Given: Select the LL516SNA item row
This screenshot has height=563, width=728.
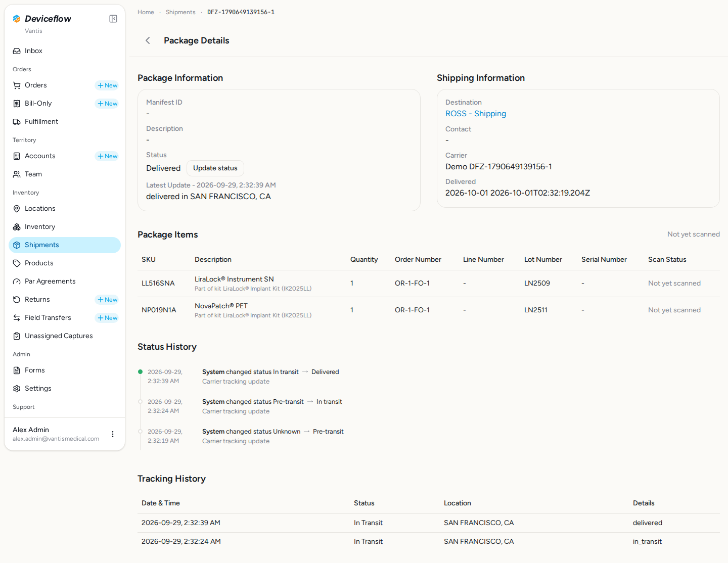Looking at the screenshot, I should click(429, 284).
